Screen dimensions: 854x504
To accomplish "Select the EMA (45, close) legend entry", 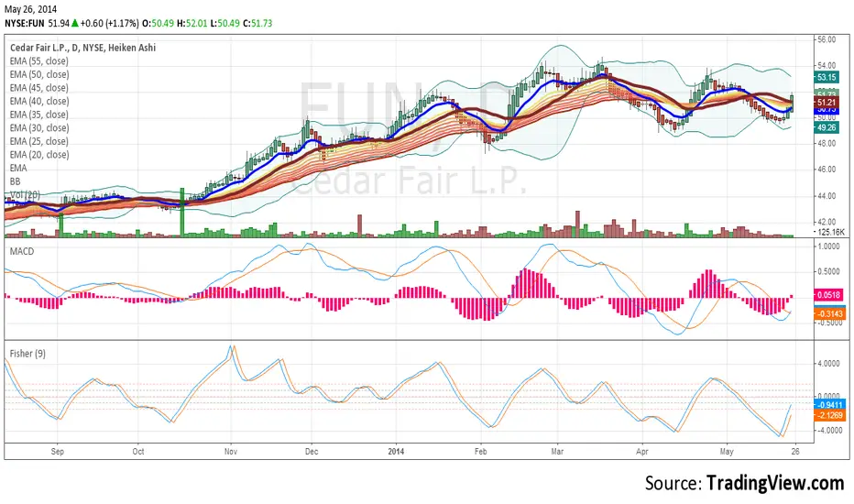I will point(39,88).
